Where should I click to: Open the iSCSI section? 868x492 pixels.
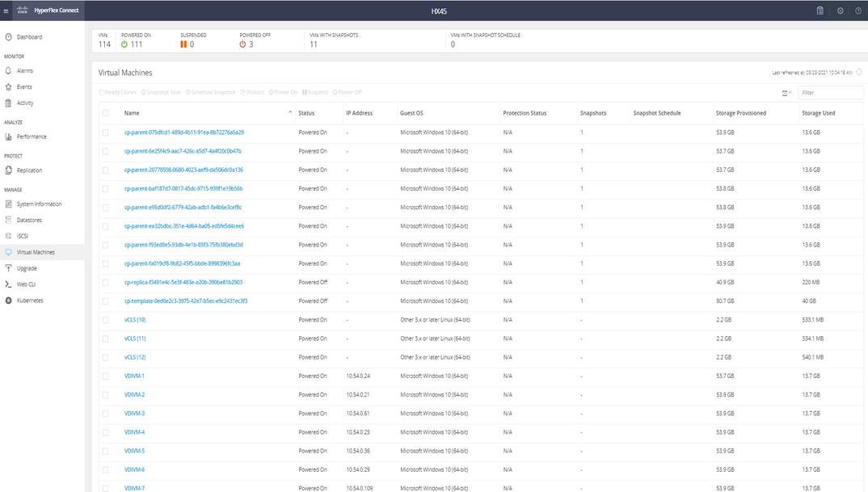tap(22, 237)
